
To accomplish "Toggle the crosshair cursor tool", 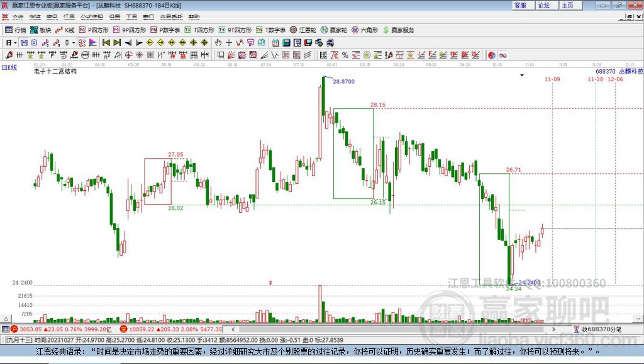I will tap(229, 43).
